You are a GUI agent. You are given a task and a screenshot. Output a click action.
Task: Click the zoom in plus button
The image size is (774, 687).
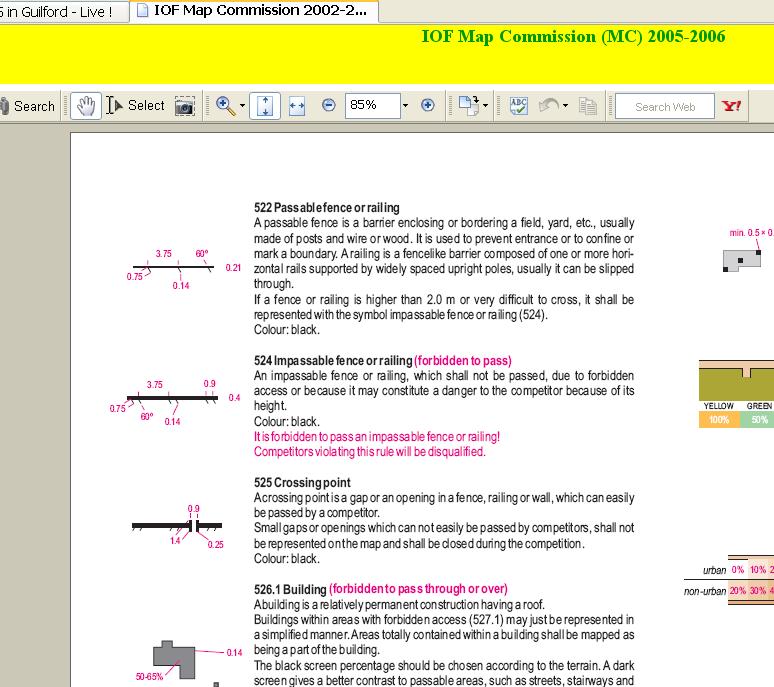(428, 105)
